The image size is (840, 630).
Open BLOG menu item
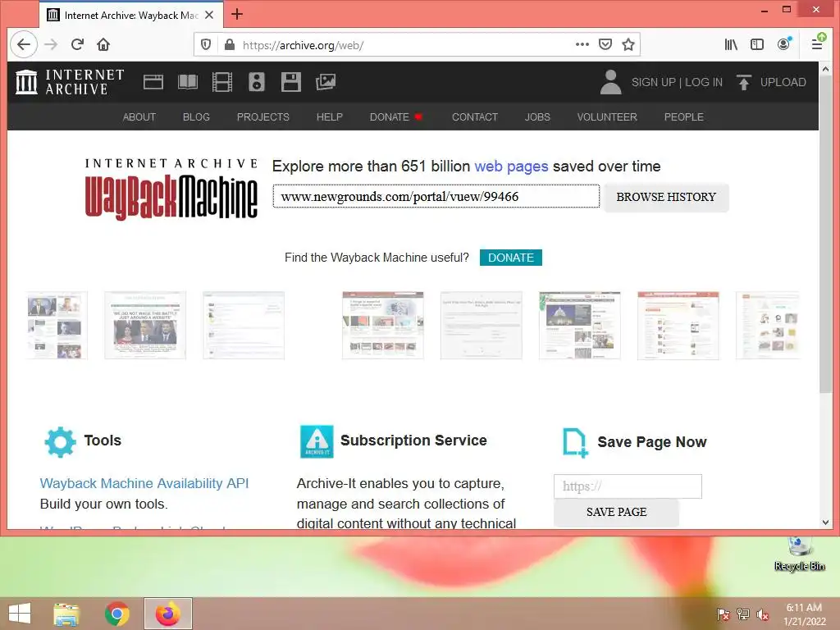196,116
